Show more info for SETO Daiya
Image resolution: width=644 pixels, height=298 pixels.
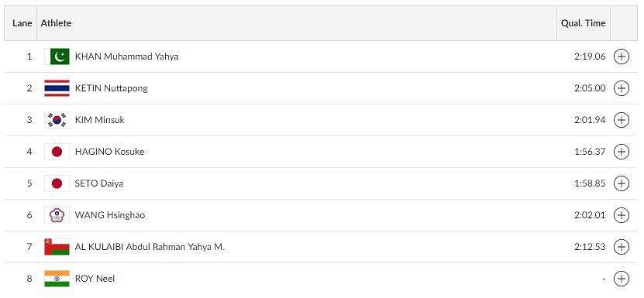(621, 183)
